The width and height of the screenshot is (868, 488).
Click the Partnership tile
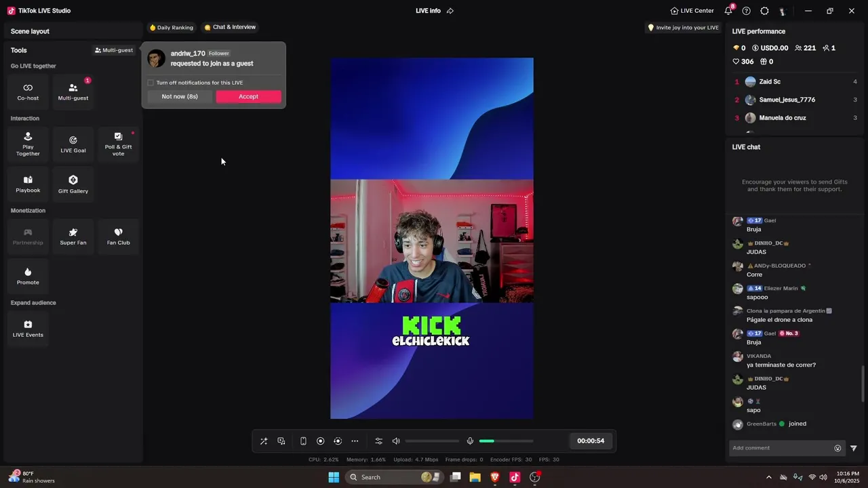28,237
